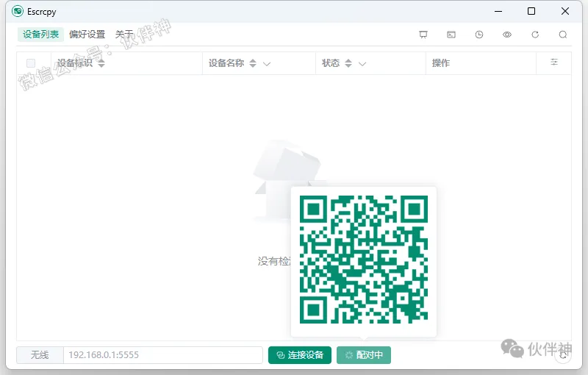
Task: Open 设备名称 filter dropdown chevron
Action: pyautogui.click(x=267, y=64)
